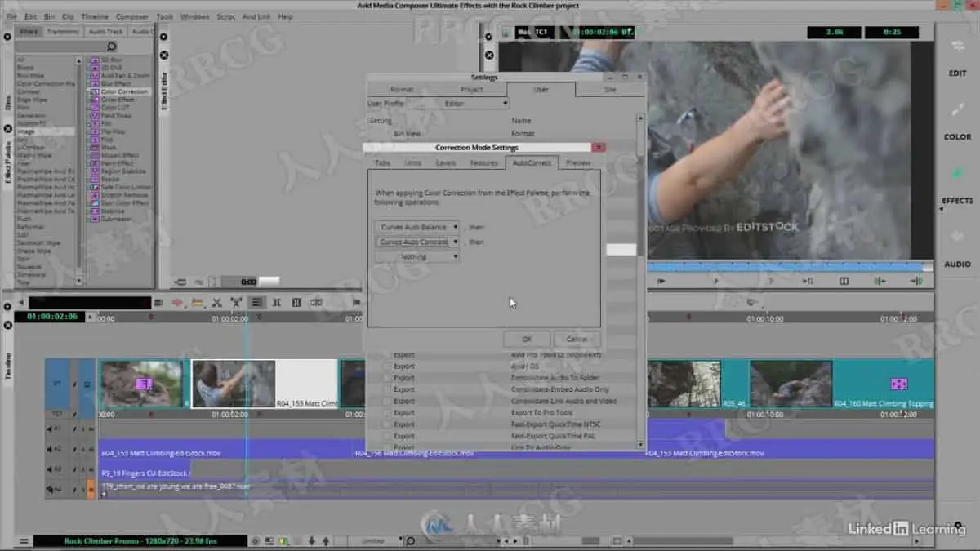The height and width of the screenshot is (551, 980).
Task: Switch to Levels tab in Correction Mode Settings
Action: click(x=445, y=163)
